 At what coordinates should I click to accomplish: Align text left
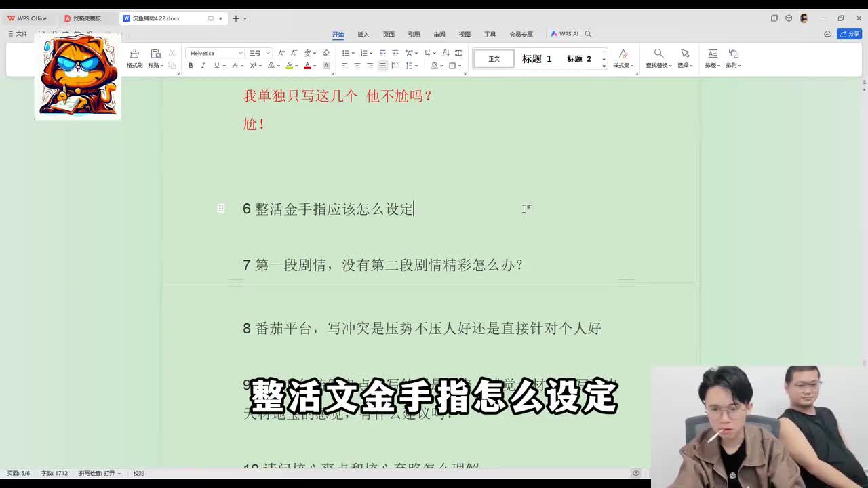click(x=344, y=66)
